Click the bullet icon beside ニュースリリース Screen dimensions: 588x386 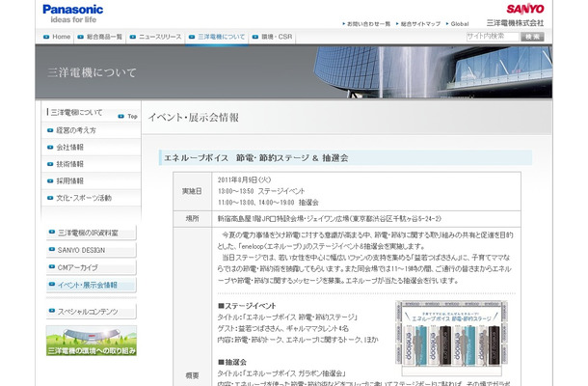(133, 37)
